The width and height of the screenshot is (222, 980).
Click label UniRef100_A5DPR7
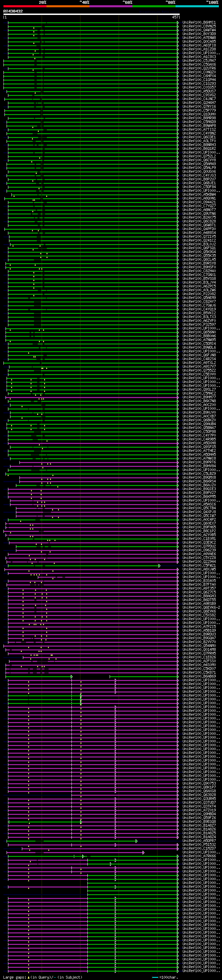[x=199, y=840]
